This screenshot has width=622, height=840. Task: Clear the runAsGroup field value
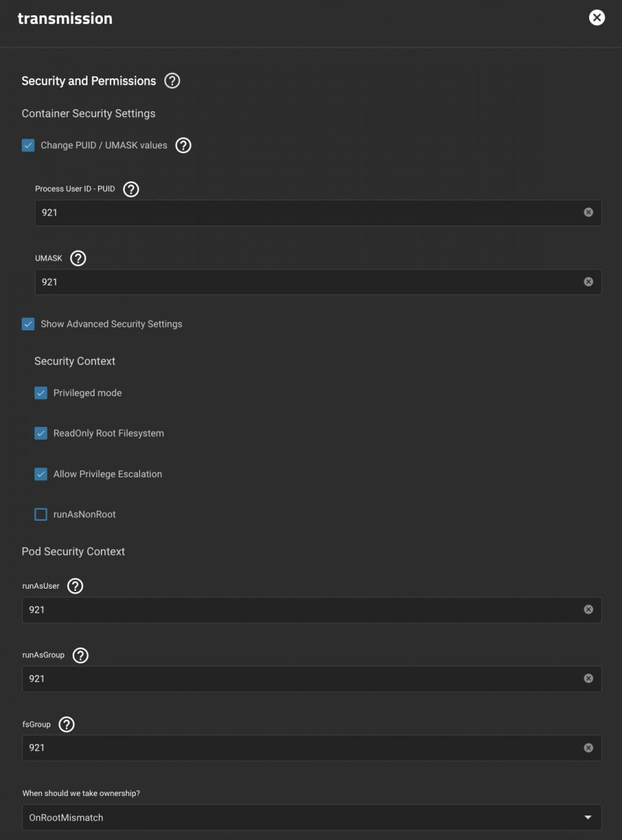click(x=588, y=678)
